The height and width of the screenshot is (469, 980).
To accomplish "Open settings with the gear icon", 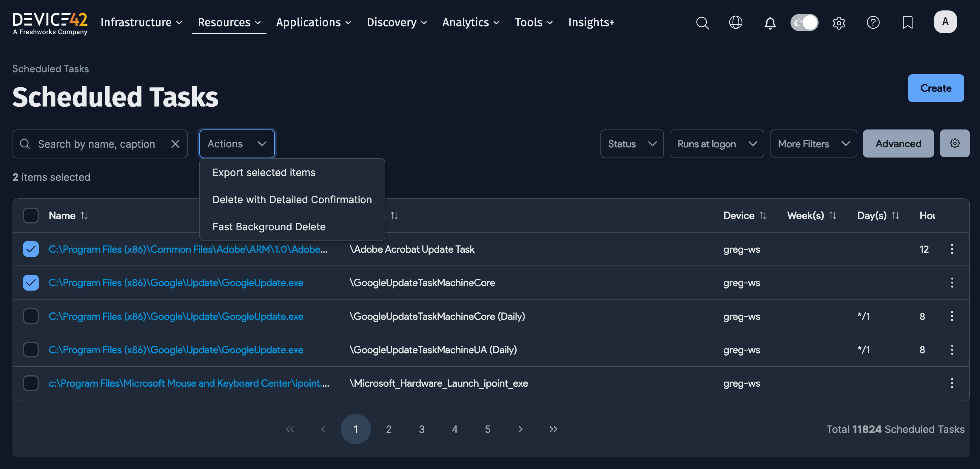I will tap(839, 23).
